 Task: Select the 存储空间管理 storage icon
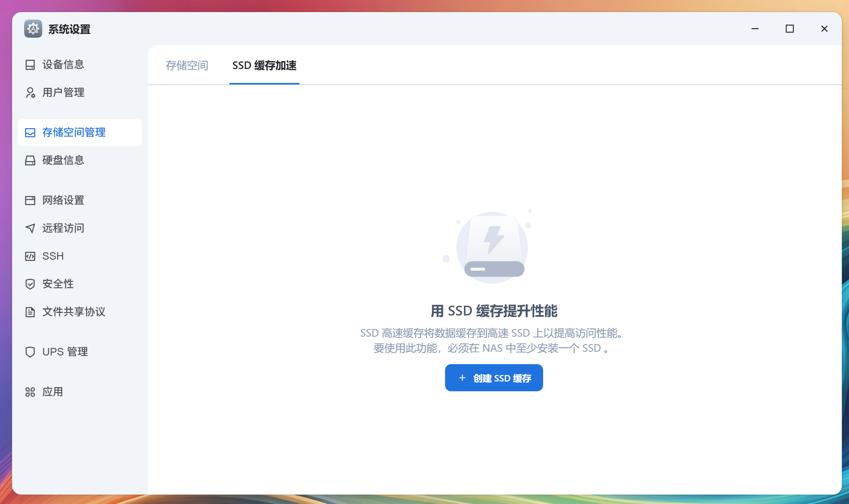(30, 133)
